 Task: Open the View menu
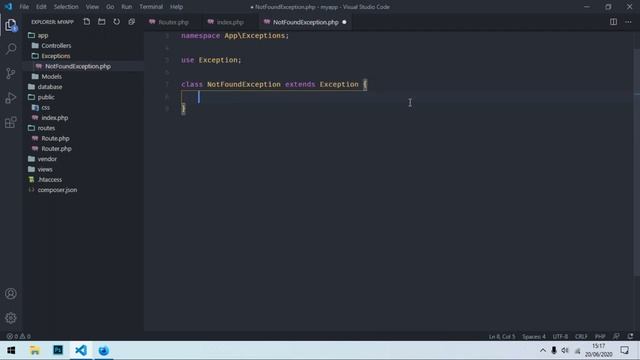tap(92, 7)
